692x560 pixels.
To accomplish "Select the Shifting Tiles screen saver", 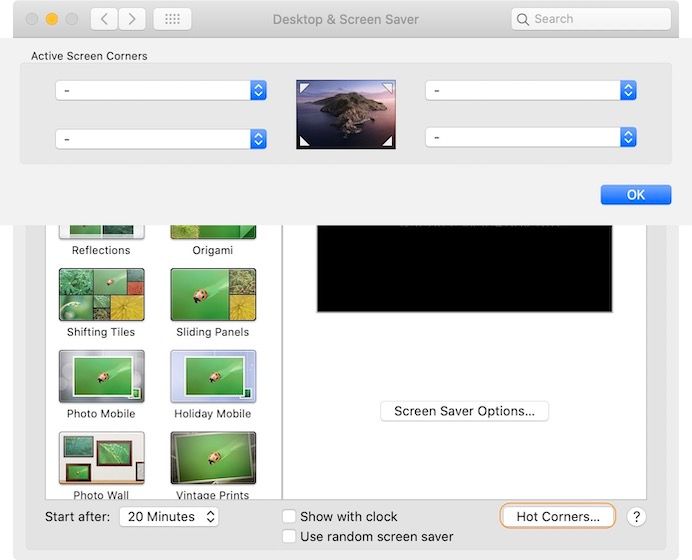I will [x=101, y=294].
